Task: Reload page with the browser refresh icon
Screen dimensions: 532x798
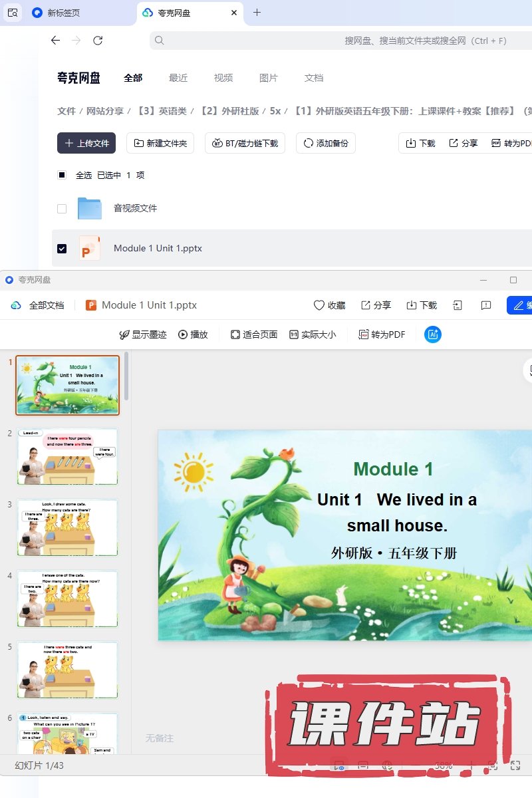Action: [x=98, y=41]
